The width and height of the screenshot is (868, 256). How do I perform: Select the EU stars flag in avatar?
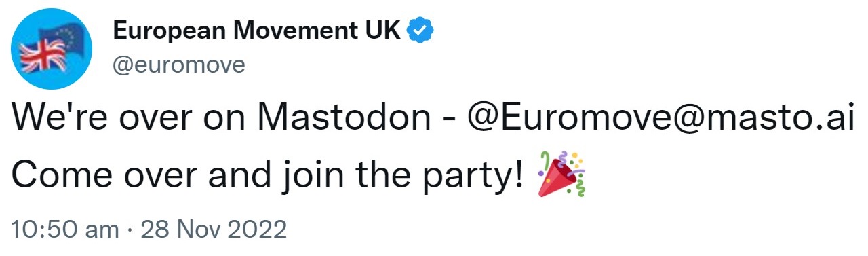pyautogui.click(x=66, y=40)
